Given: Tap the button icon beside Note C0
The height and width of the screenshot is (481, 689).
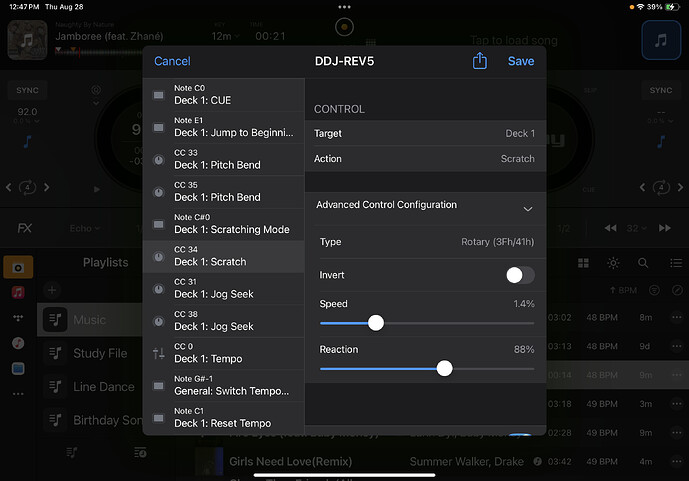Looking at the screenshot, I should [159, 95].
